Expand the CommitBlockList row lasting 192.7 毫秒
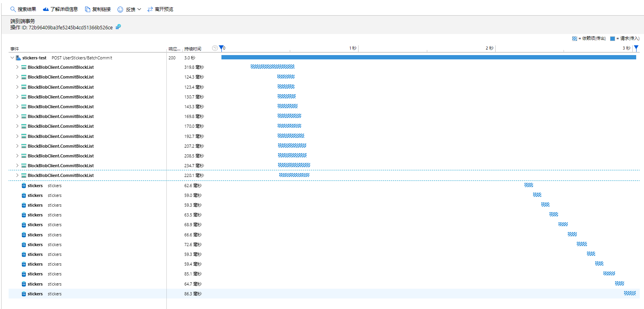Screen dimensions: 644x309 coord(17,136)
